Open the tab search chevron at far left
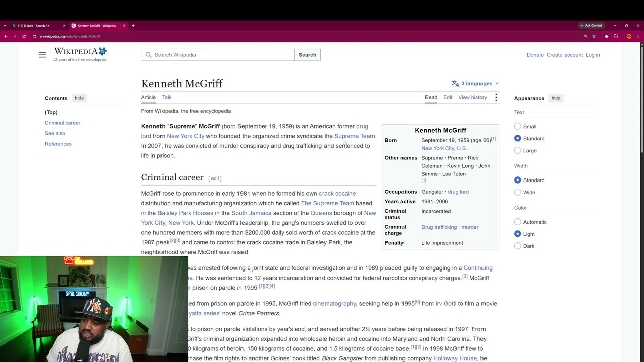Image resolution: width=644 pixels, height=362 pixels. pyautogui.click(x=5, y=26)
